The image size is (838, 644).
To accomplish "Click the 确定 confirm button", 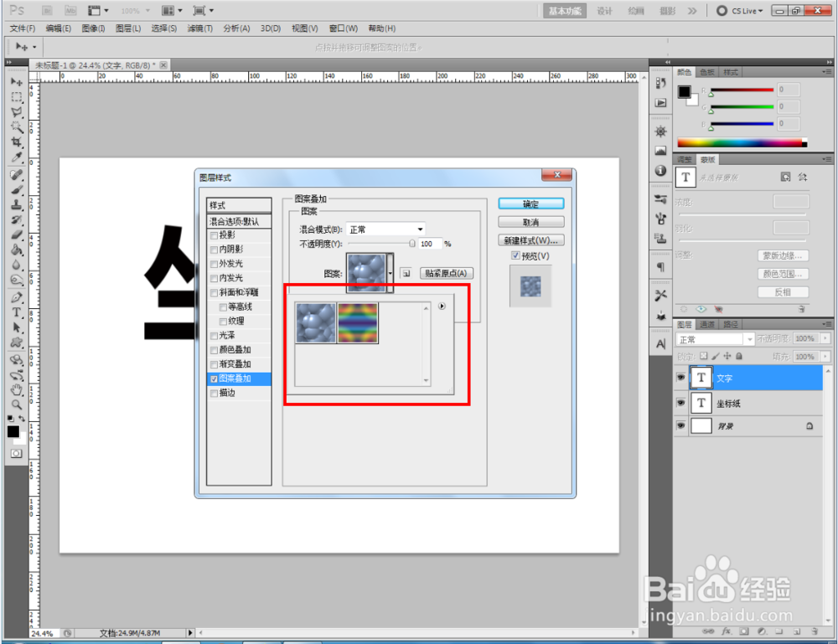I will (530, 203).
